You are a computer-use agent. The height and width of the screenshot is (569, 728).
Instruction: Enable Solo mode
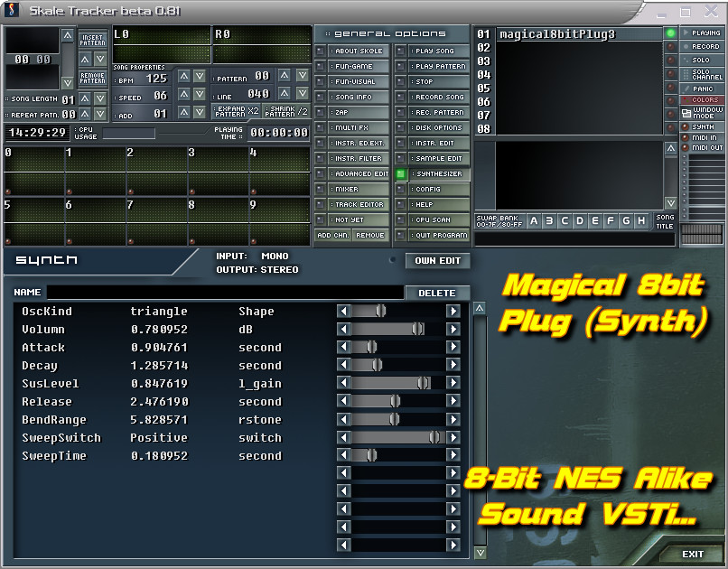pos(701,60)
